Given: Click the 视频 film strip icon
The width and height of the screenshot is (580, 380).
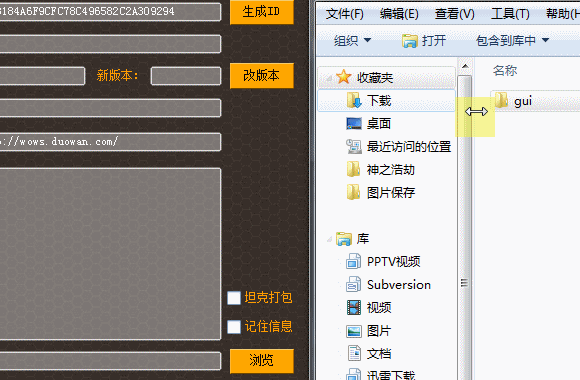Looking at the screenshot, I should [x=354, y=307].
